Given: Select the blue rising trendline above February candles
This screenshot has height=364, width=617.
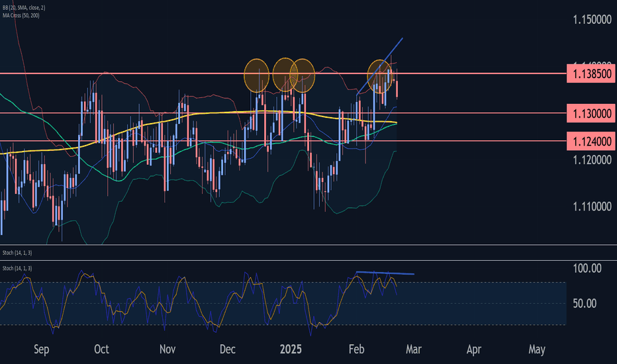Looking at the screenshot, I should pyautogui.click(x=380, y=66).
